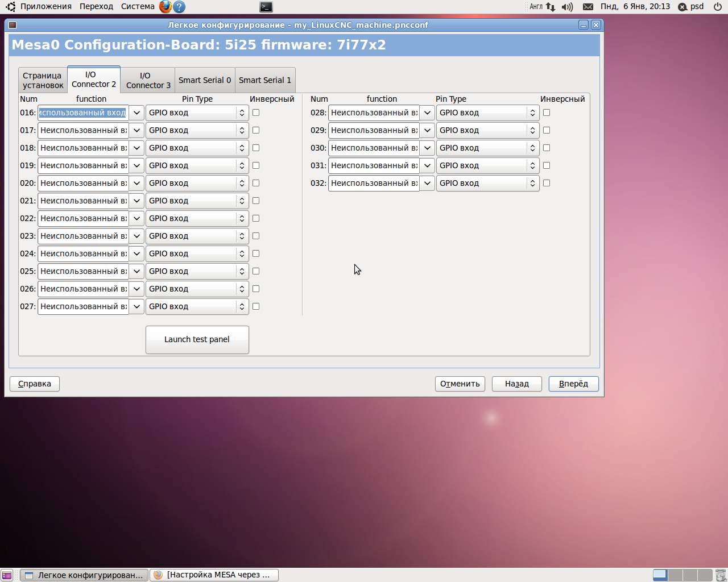Go back with the Назад button

coord(517,384)
